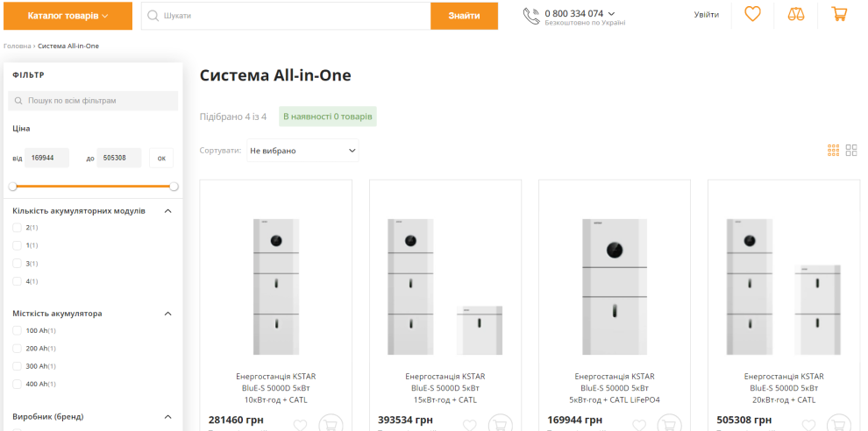
Task: Add the 281460 грн product to cart
Action: [x=331, y=424]
